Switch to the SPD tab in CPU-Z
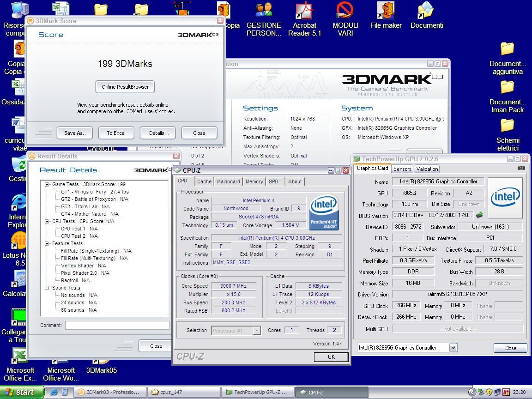532x399 pixels. [273, 181]
